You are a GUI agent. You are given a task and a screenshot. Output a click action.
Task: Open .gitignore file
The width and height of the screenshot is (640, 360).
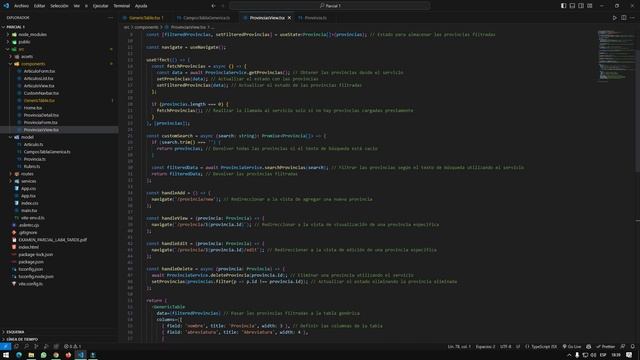tap(28, 233)
